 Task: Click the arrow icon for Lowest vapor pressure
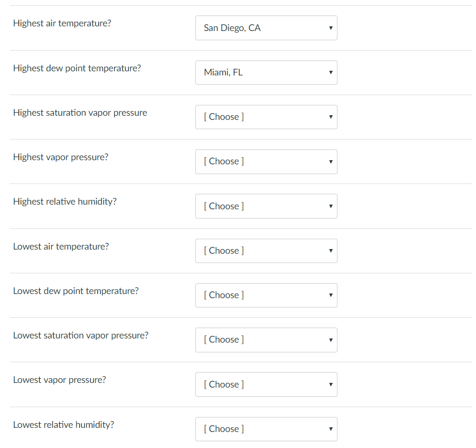[330, 384]
